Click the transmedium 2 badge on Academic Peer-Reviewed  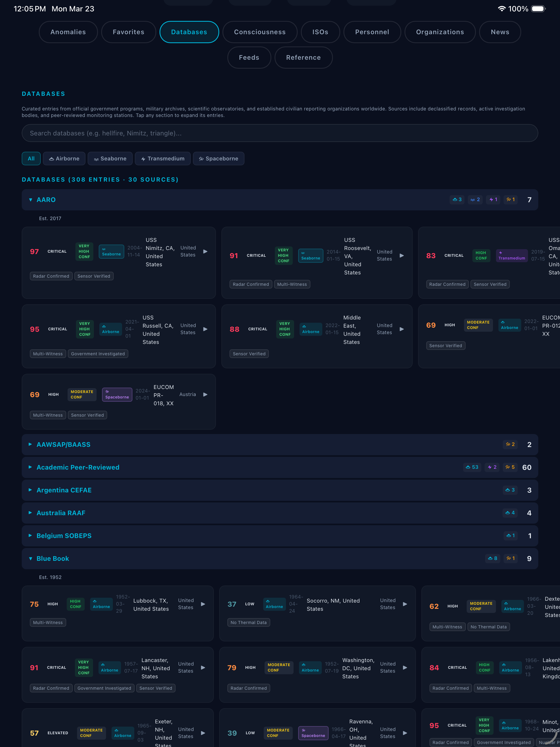click(x=492, y=467)
